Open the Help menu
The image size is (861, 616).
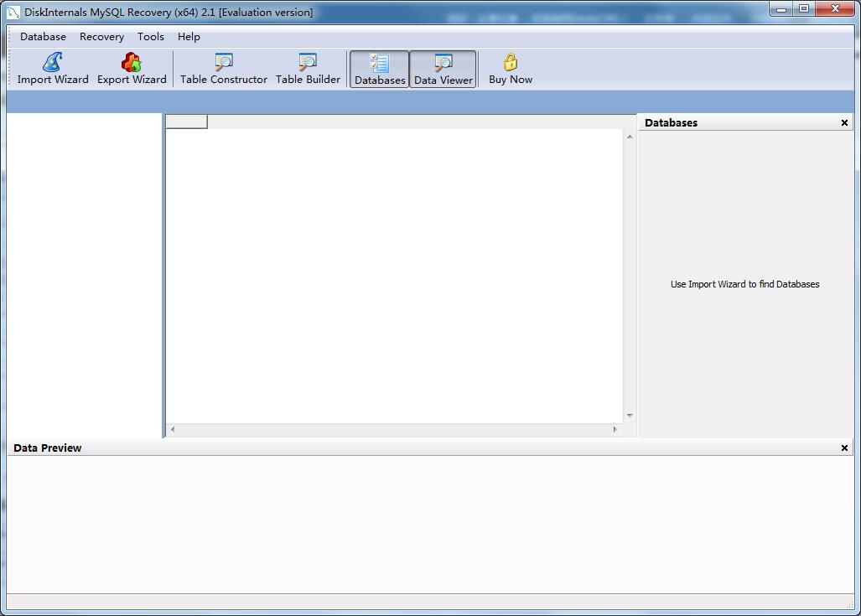click(x=189, y=37)
